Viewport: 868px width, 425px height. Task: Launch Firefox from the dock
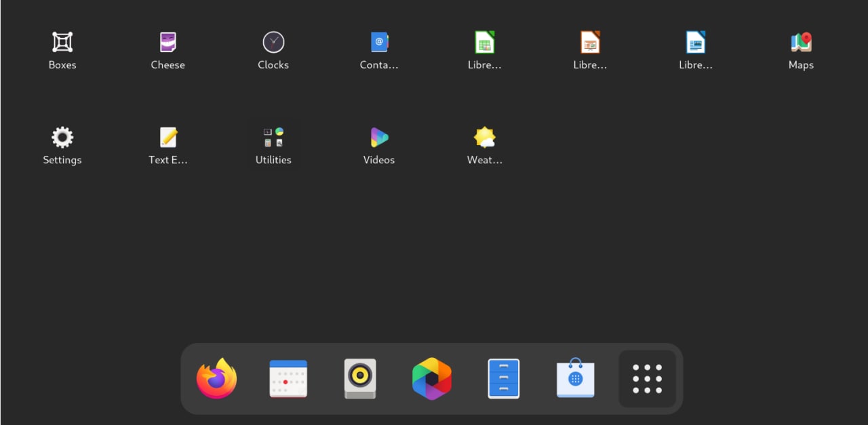217,378
